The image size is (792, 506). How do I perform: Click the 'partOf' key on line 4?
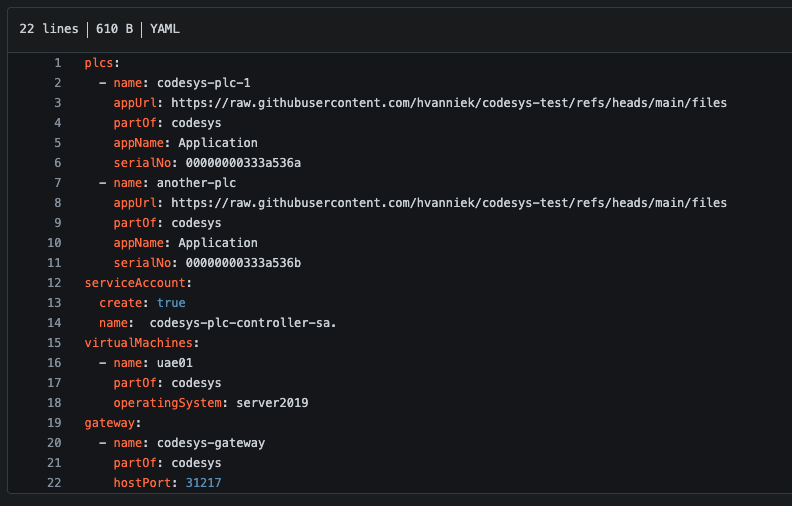coord(135,123)
